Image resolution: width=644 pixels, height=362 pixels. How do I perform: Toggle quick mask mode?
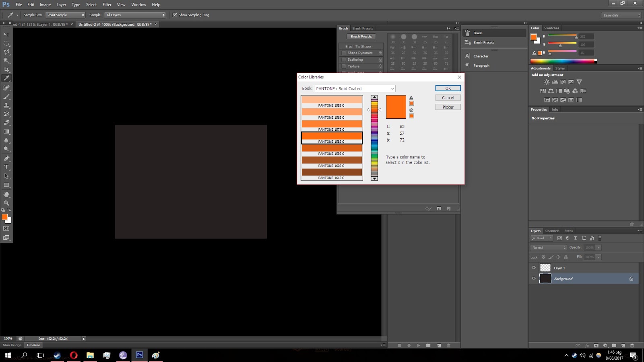pos(6,228)
